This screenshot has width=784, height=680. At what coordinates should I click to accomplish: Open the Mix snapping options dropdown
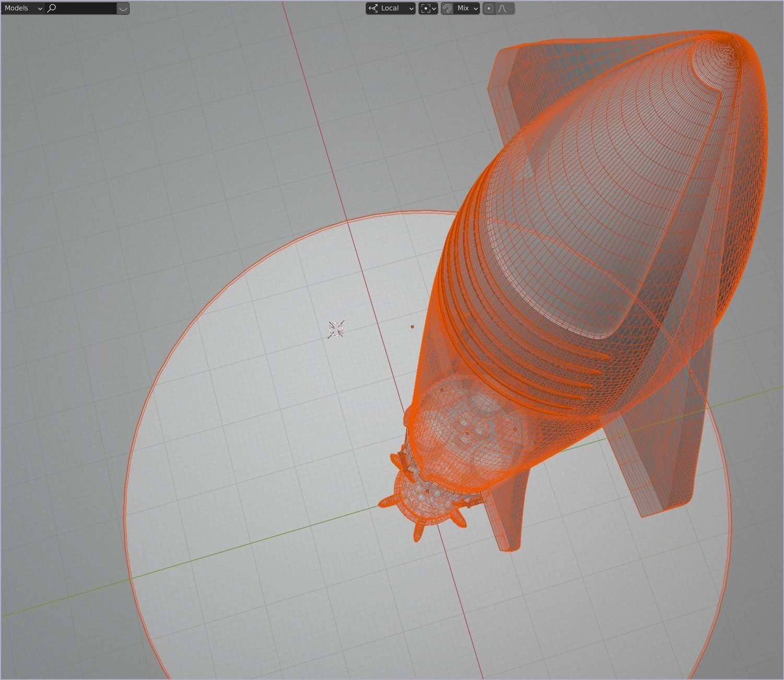pyautogui.click(x=467, y=8)
